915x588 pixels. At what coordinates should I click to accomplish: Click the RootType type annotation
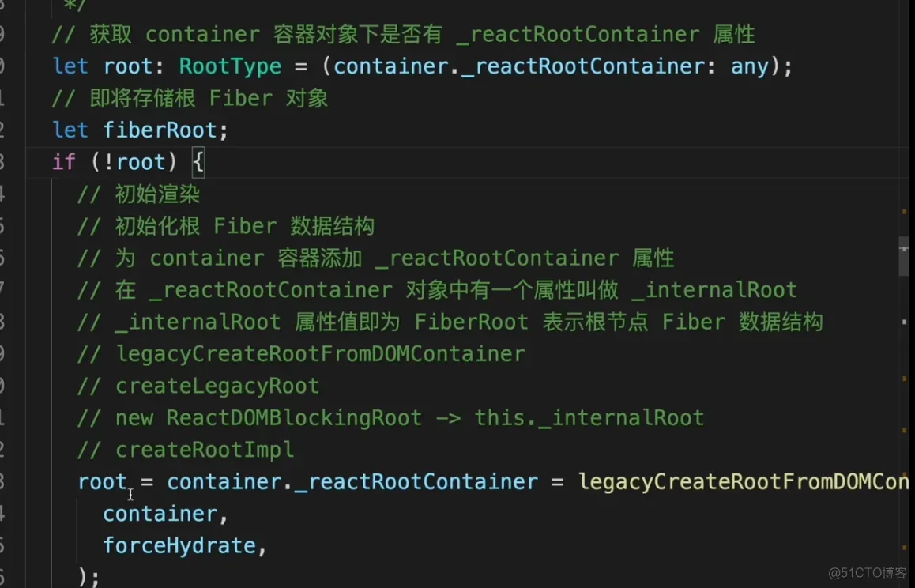(230, 66)
